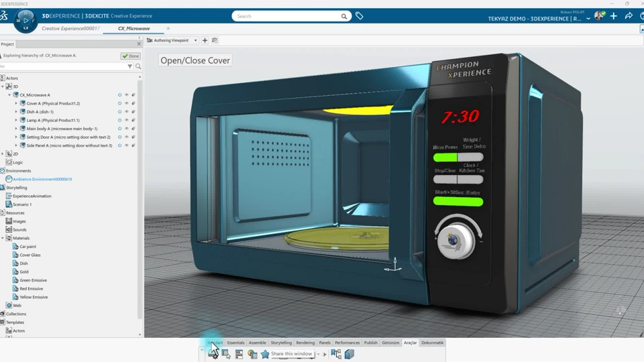The height and width of the screenshot is (362, 644).
Task: Collapse the CX_Microwave A node
Action: [x=9, y=95]
